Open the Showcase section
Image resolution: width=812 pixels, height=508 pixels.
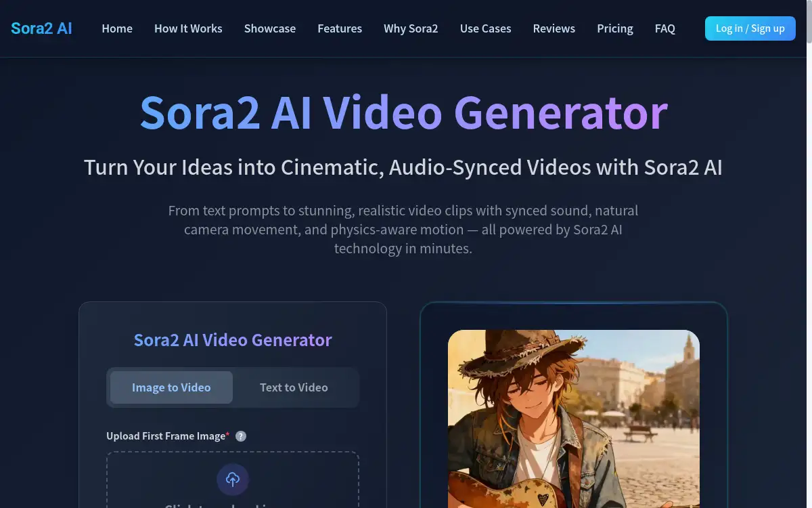(x=270, y=28)
